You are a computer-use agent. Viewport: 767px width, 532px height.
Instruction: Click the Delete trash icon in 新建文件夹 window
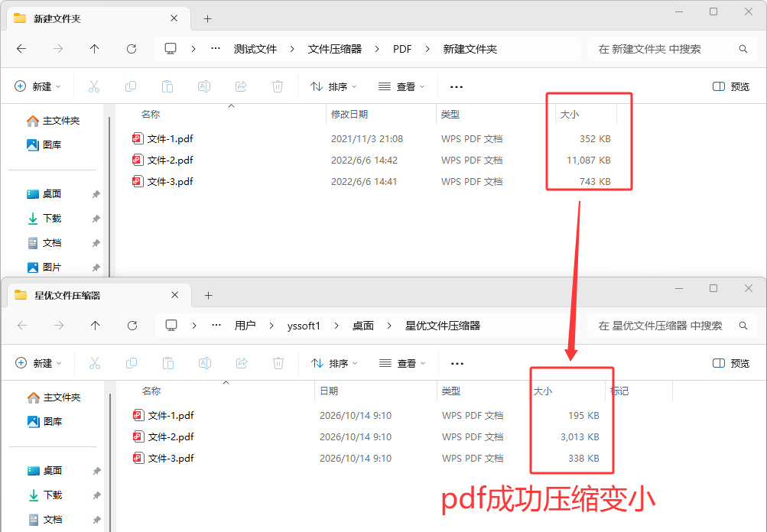(278, 86)
